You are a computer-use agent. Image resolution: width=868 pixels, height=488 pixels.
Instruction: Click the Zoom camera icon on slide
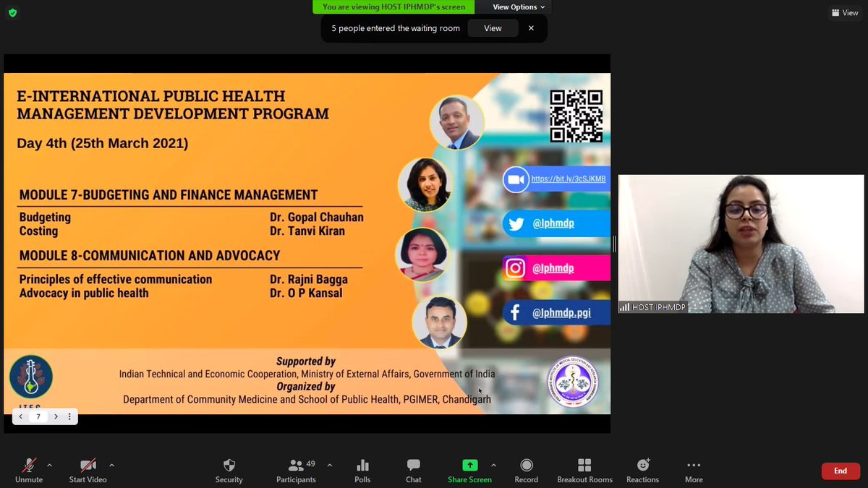point(516,180)
